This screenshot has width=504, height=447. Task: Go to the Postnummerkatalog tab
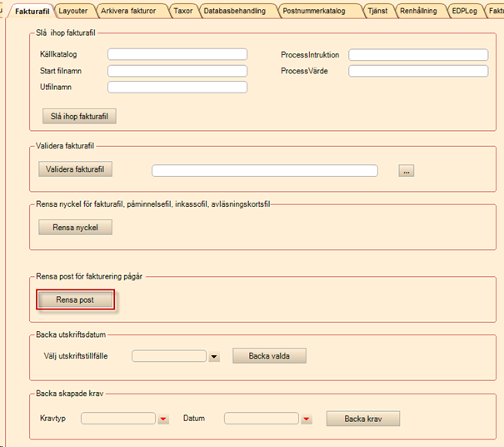coord(318,11)
